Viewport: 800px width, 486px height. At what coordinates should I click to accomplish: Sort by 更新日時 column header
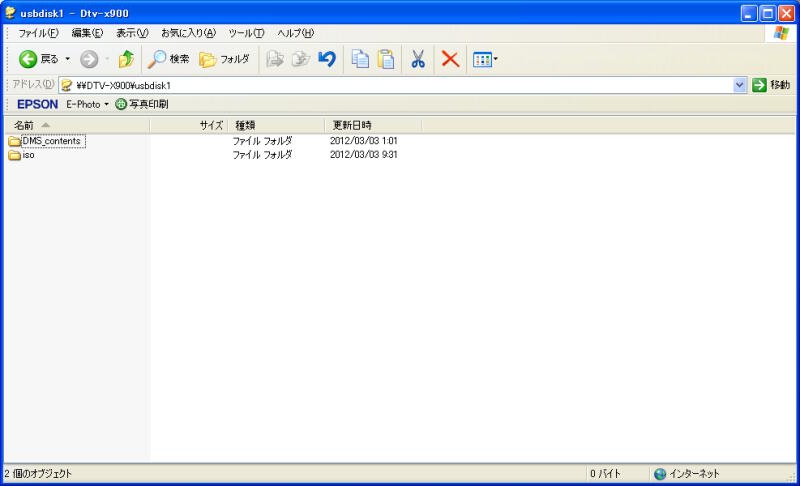click(352, 125)
